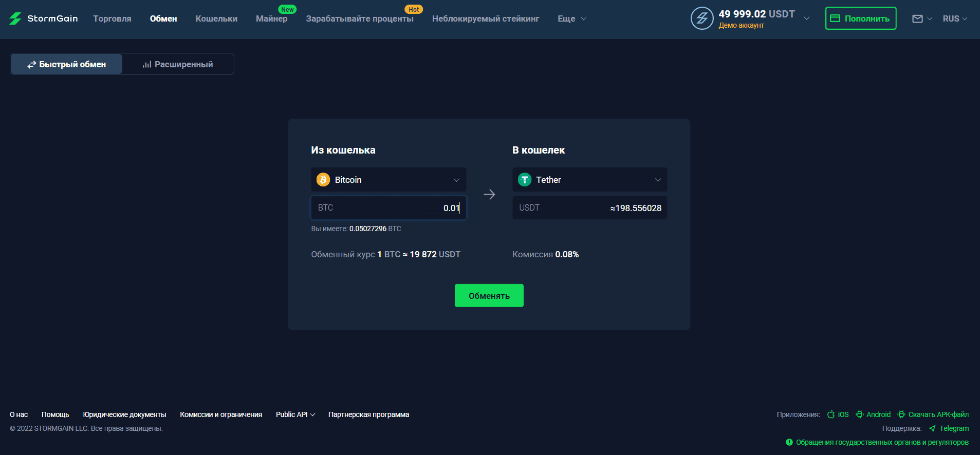
Task: Switch to Расширенный tab
Action: coord(178,64)
